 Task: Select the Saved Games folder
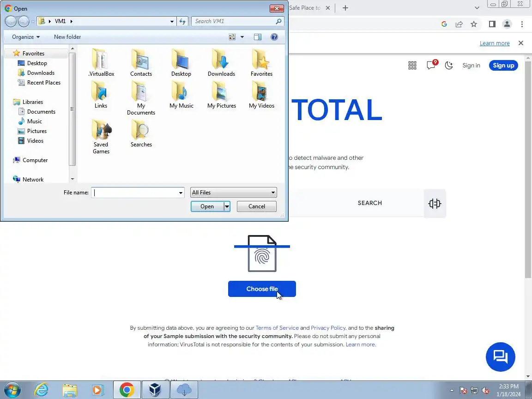(x=101, y=137)
